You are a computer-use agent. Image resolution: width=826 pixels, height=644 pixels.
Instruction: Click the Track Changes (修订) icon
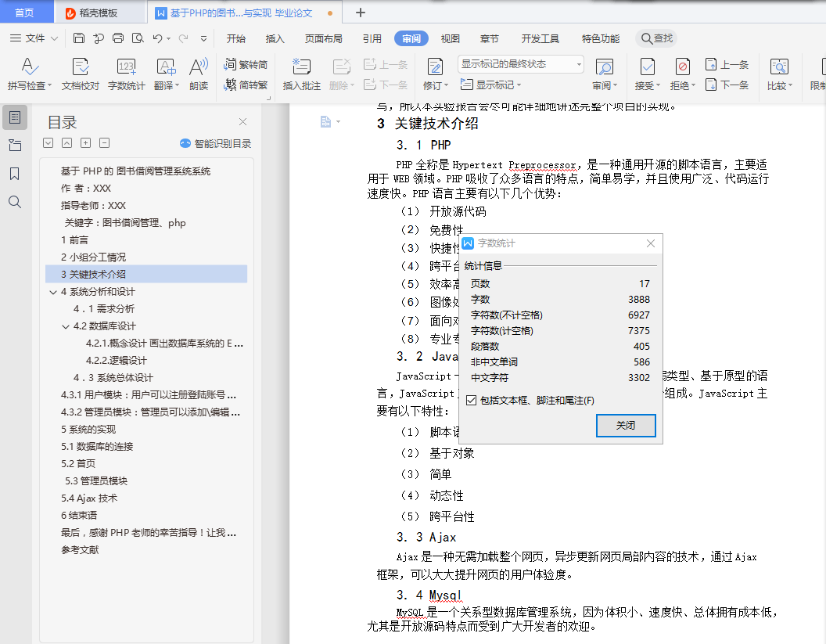(x=435, y=67)
